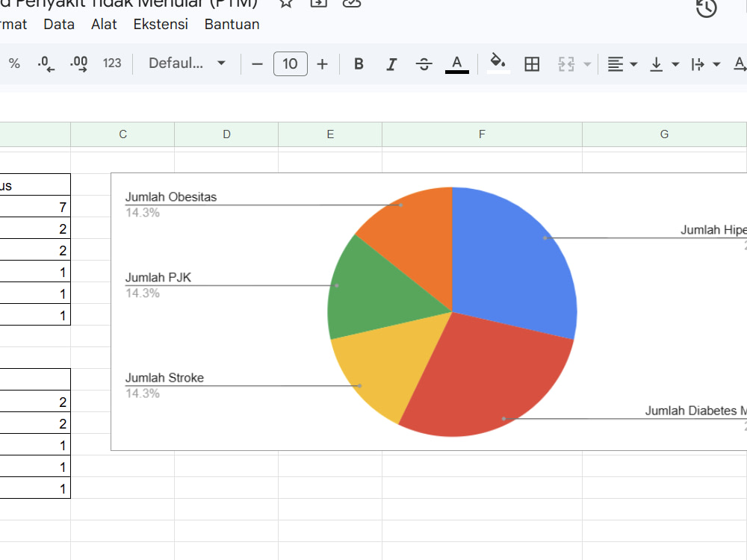Open the Default font dropdown
This screenshot has height=560, width=747.
coord(187,63)
